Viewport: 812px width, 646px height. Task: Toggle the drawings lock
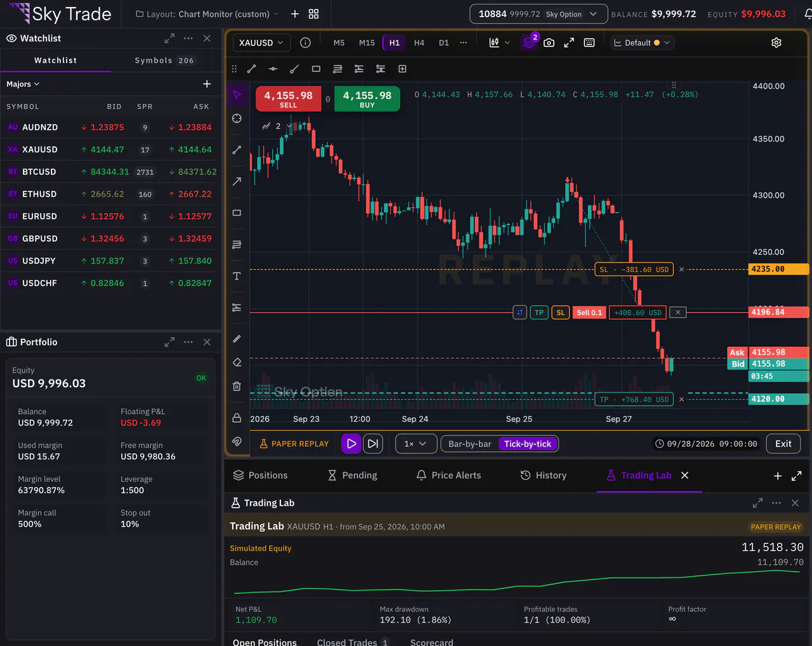237,418
